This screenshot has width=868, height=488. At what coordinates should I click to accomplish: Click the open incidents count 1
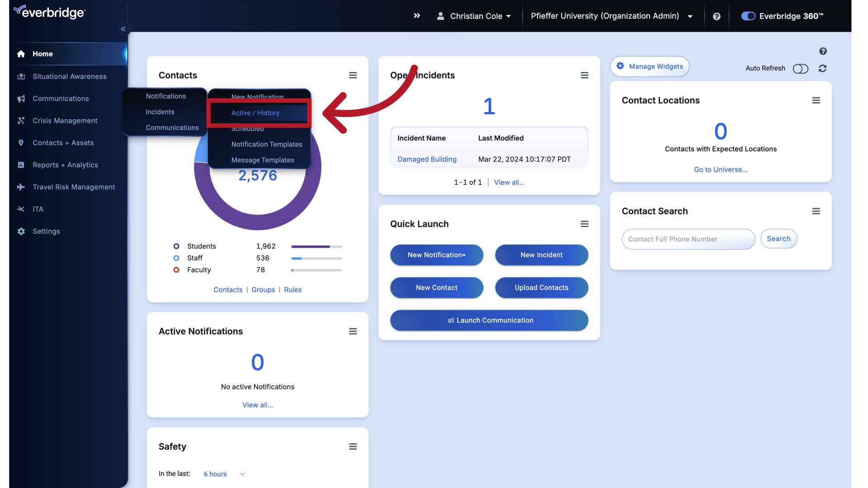489,107
